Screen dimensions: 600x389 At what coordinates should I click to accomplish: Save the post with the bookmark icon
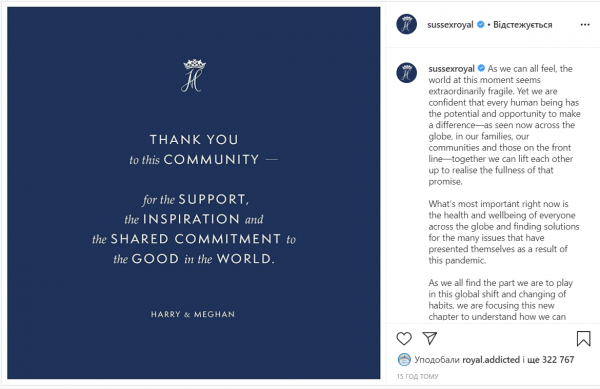583,339
